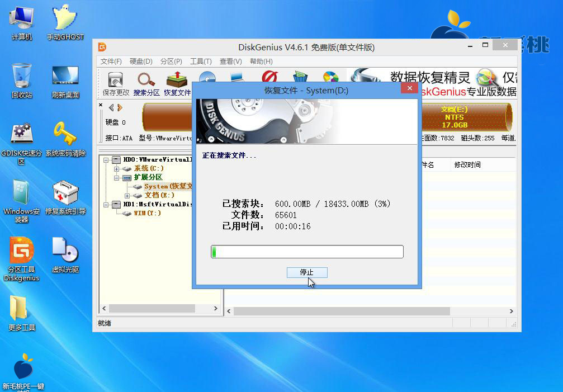Viewport: 563px width, 392px height.
Task: Select the 更多工具 folder icon
Action: tap(22, 313)
